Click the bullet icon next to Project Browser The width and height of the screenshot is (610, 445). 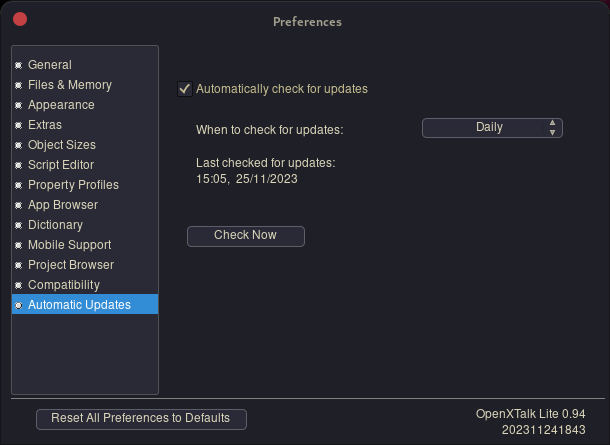pos(18,265)
